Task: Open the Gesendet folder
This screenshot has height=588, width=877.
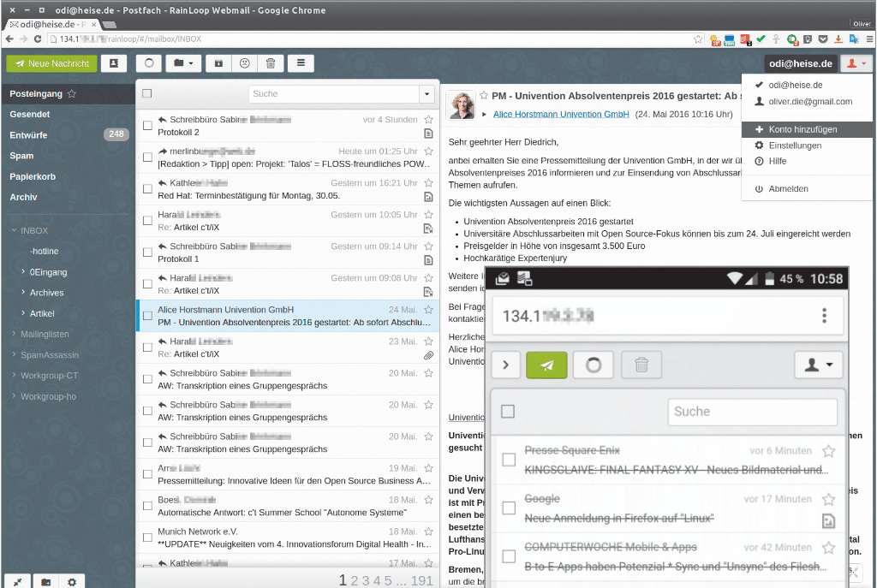Action: pyautogui.click(x=30, y=114)
